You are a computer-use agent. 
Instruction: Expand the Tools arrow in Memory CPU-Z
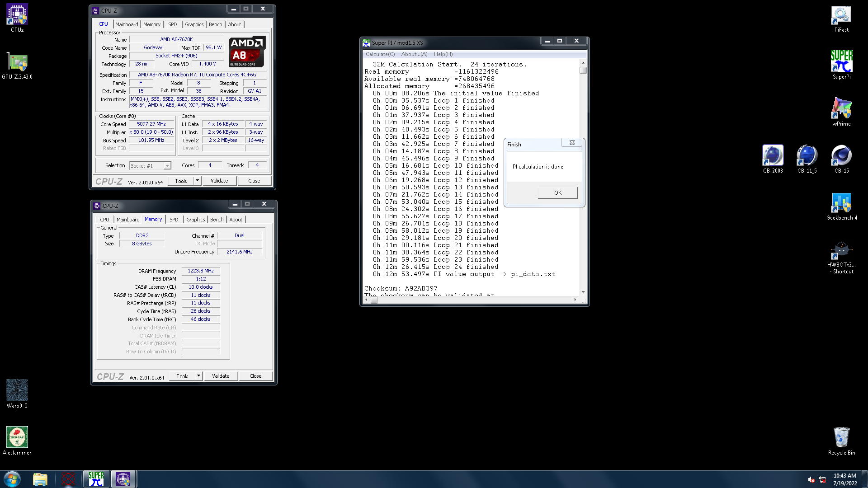(x=198, y=376)
